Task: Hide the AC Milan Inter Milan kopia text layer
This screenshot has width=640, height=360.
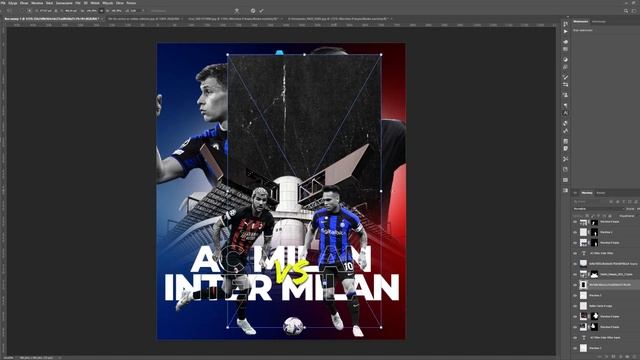Action: pyautogui.click(x=575, y=338)
